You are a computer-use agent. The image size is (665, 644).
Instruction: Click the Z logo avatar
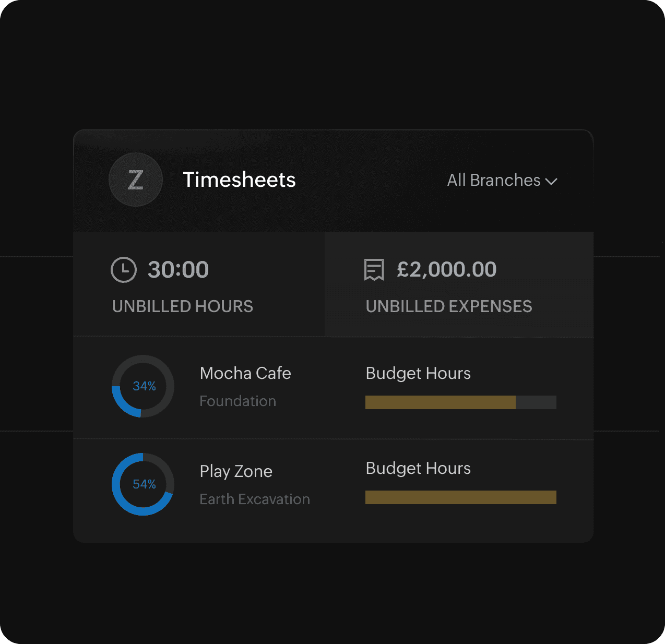point(136,180)
